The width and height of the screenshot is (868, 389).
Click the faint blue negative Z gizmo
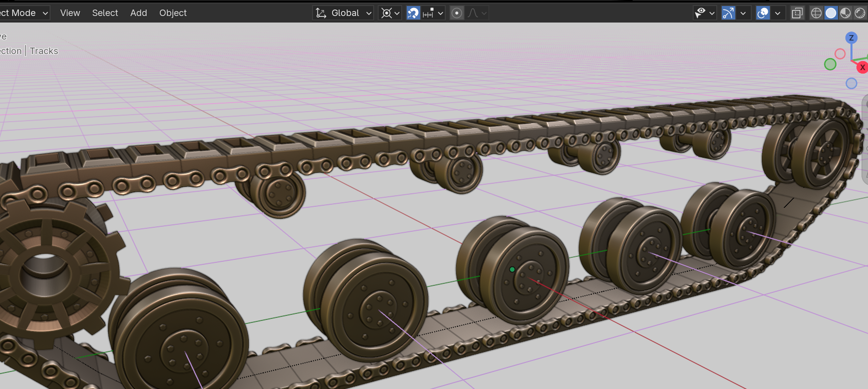pos(851,84)
